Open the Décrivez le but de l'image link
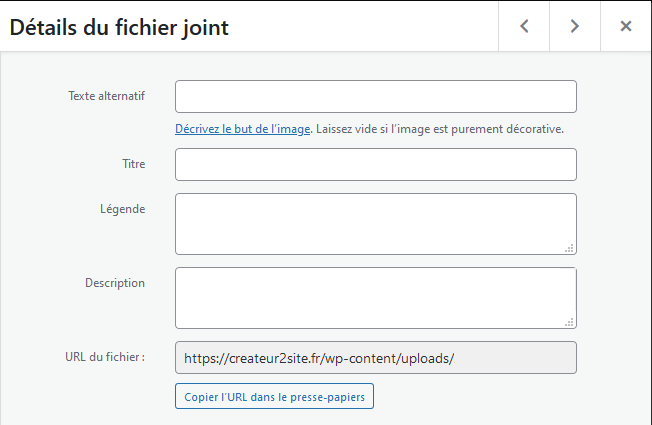 242,129
